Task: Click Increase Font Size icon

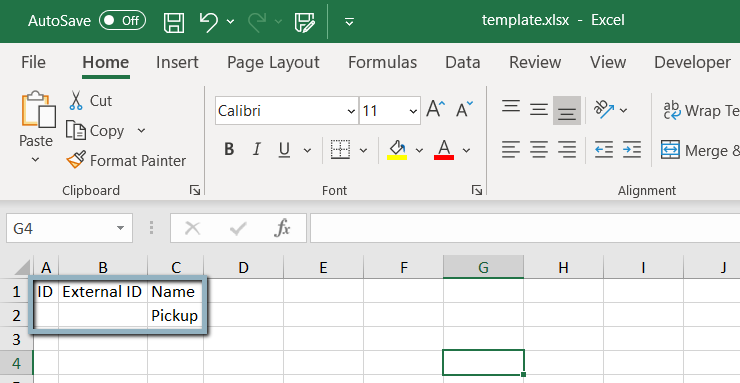Action: point(435,109)
